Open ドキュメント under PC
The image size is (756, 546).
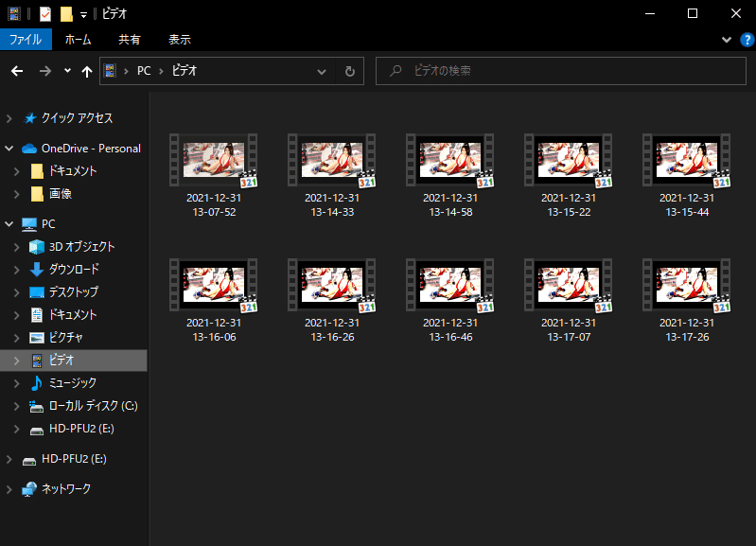(72, 314)
